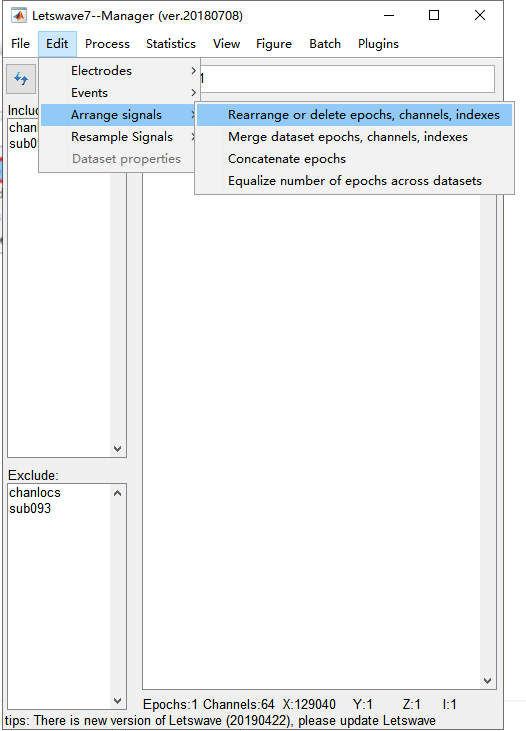Minimize the Letswave7 Manager window
Image resolution: width=526 pixels, height=731 pixels.
[x=389, y=15]
